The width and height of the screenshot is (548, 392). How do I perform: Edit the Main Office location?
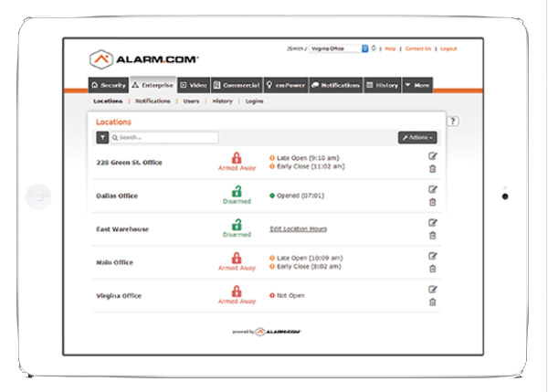point(433,256)
